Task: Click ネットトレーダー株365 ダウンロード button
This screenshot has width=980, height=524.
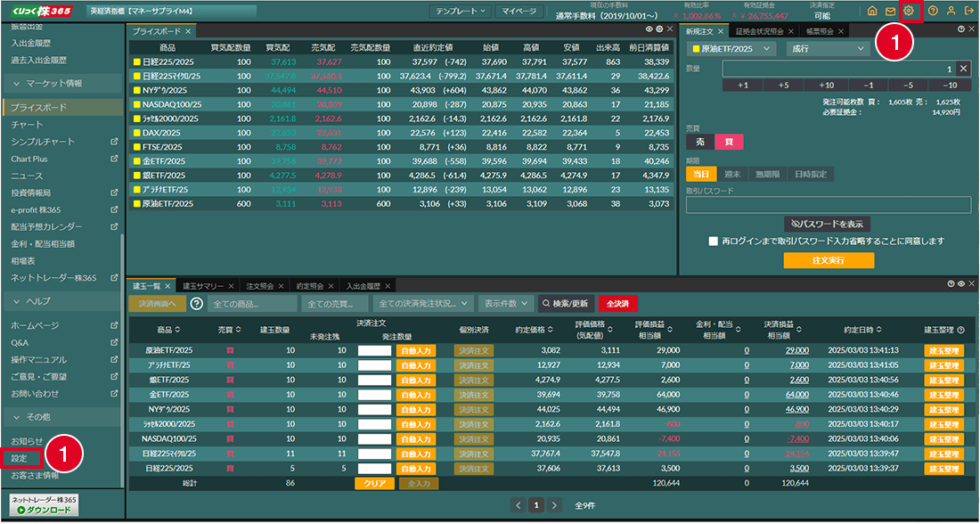Action: click(44, 506)
